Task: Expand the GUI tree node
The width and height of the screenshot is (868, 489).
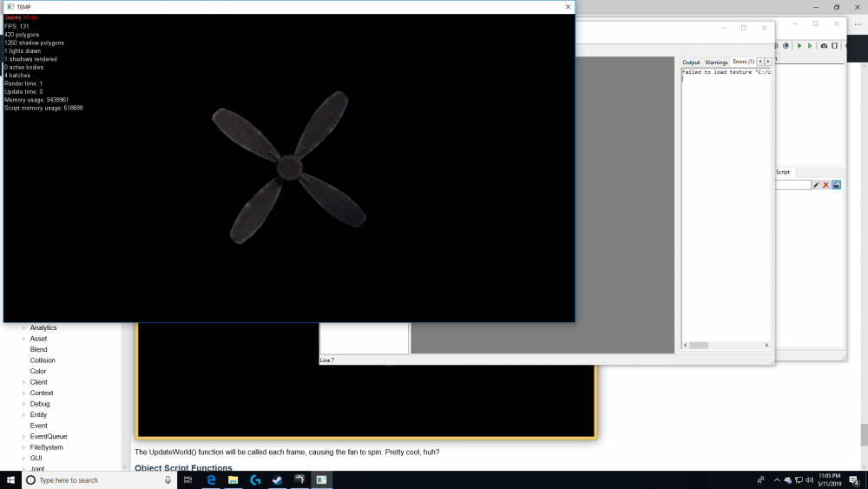Action: (23, 458)
